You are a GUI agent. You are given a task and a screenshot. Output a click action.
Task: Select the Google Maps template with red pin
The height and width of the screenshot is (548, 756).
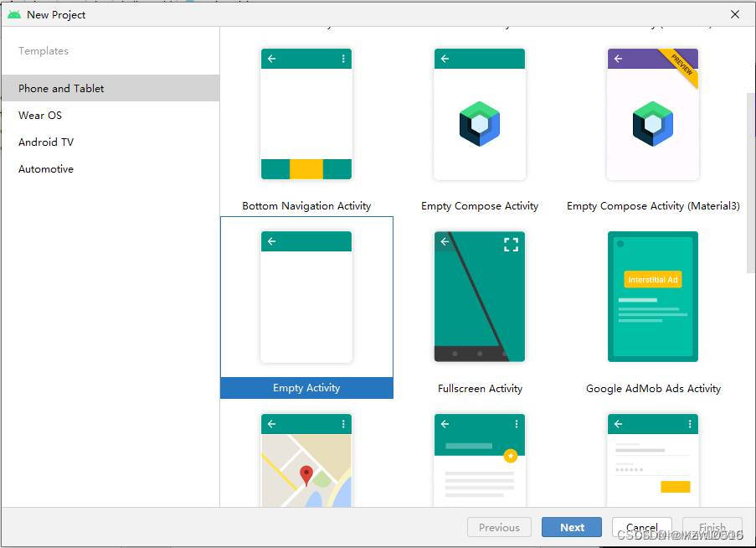(306, 460)
